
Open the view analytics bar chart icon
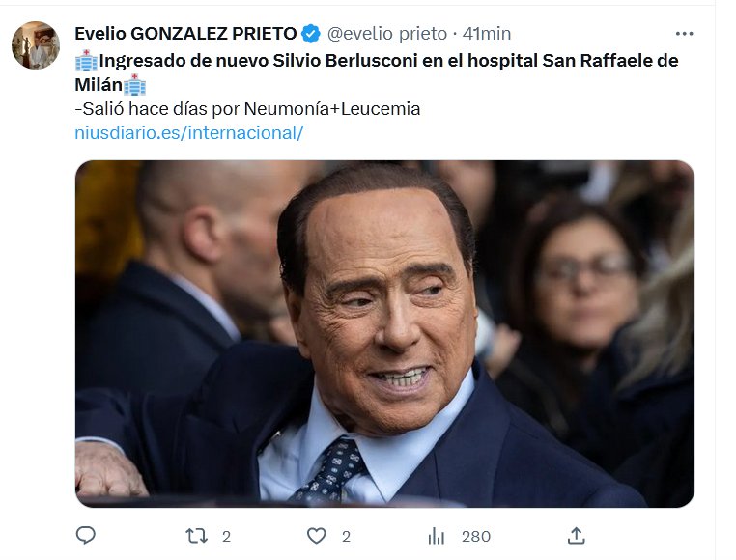tap(437, 535)
